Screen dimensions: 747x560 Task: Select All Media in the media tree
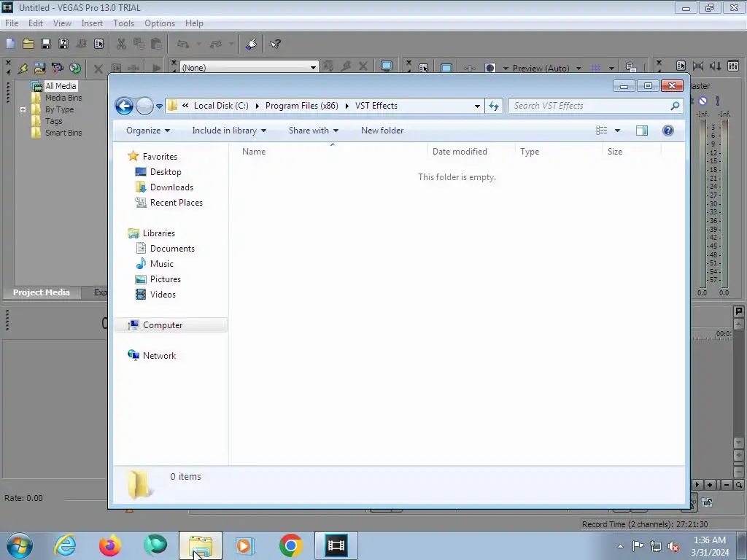(61, 86)
